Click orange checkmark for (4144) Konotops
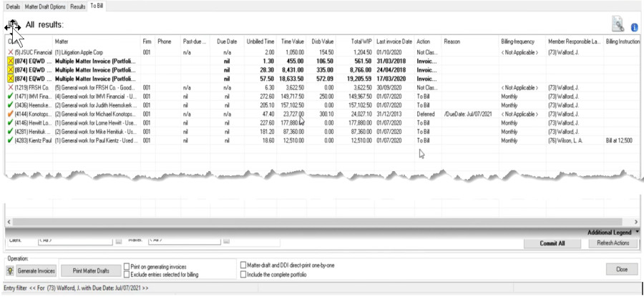 pyautogui.click(x=10, y=114)
